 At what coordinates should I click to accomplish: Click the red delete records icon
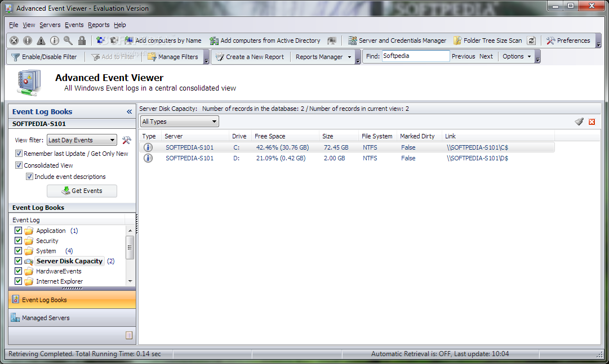(592, 122)
